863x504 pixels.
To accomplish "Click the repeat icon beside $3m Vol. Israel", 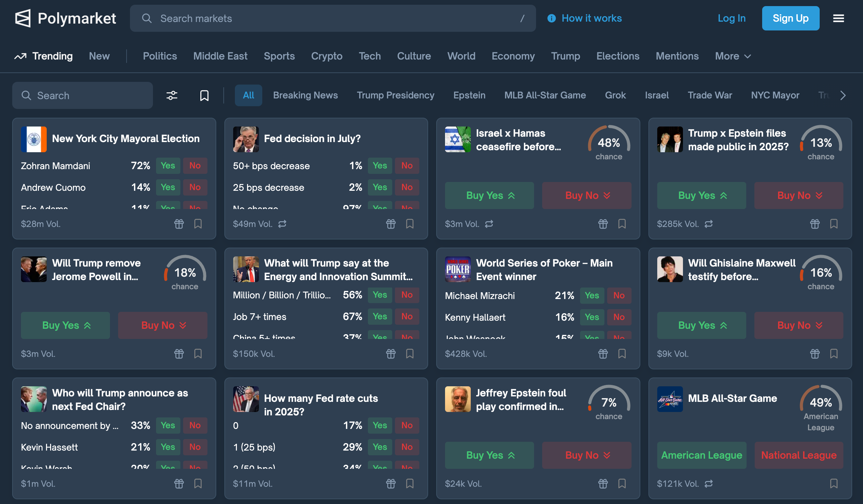I will click(x=489, y=224).
